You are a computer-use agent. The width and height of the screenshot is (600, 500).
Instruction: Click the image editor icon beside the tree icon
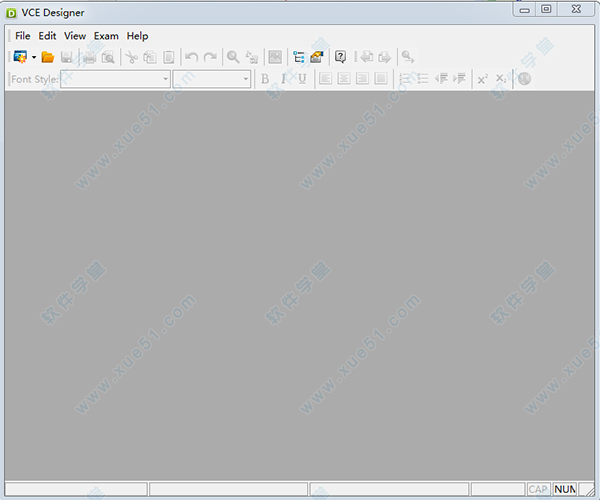click(x=317, y=57)
